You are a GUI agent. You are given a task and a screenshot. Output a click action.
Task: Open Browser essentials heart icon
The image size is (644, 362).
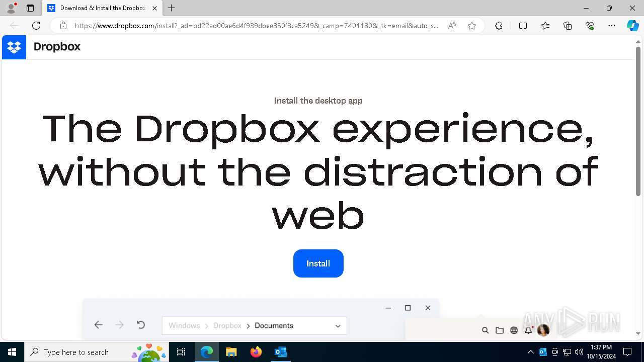(x=590, y=26)
